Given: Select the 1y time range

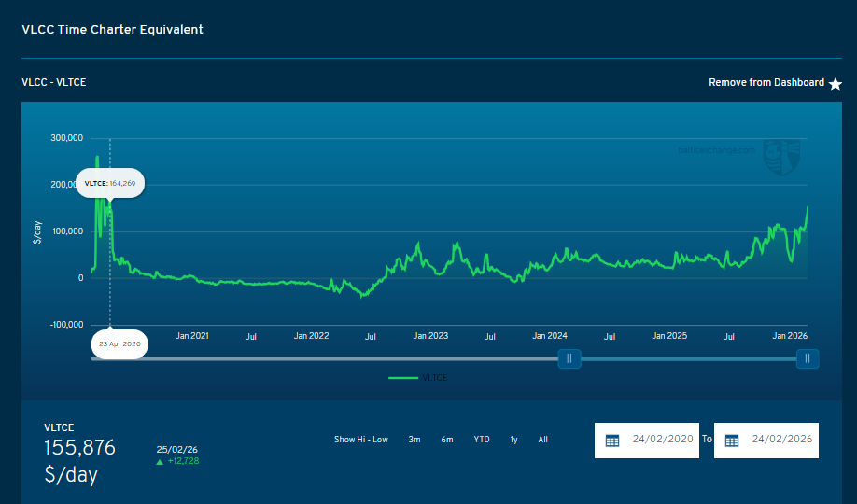Looking at the screenshot, I should pos(513,440).
